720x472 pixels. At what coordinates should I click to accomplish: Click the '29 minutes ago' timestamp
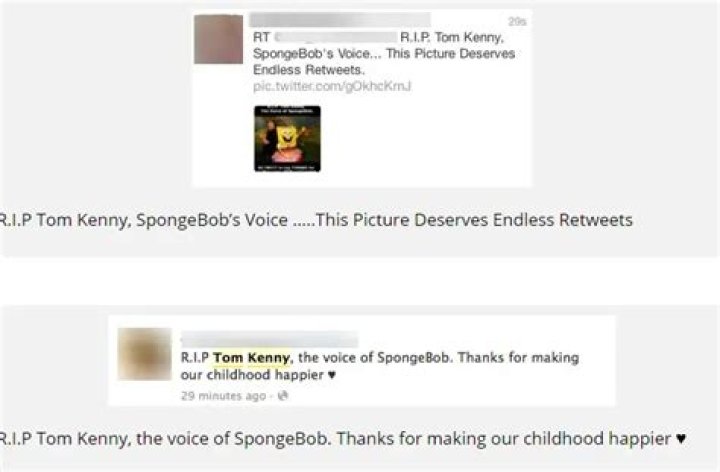tap(224, 396)
